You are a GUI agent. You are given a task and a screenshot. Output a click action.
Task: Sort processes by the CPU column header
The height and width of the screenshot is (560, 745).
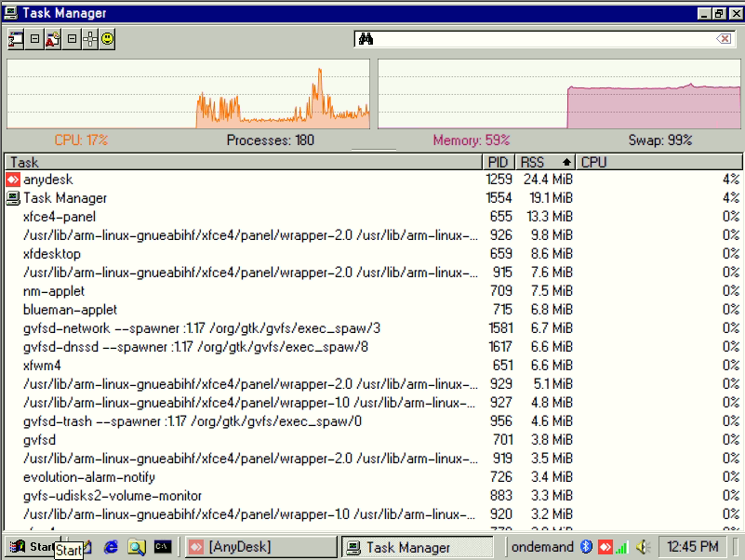tap(659, 162)
